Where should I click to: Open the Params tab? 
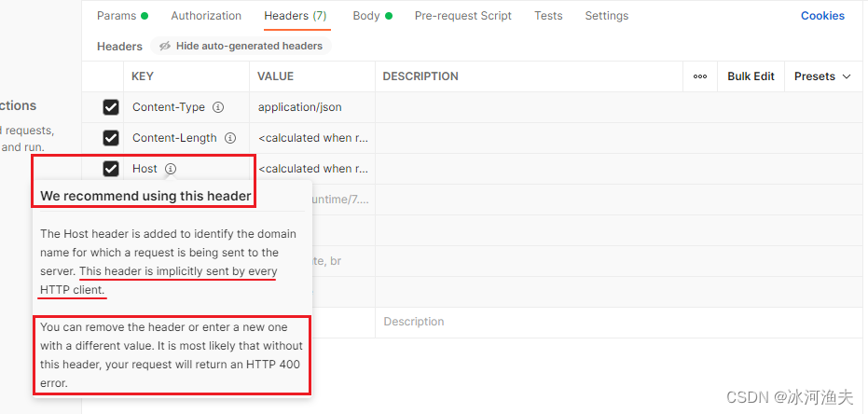(x=122, y=16)
